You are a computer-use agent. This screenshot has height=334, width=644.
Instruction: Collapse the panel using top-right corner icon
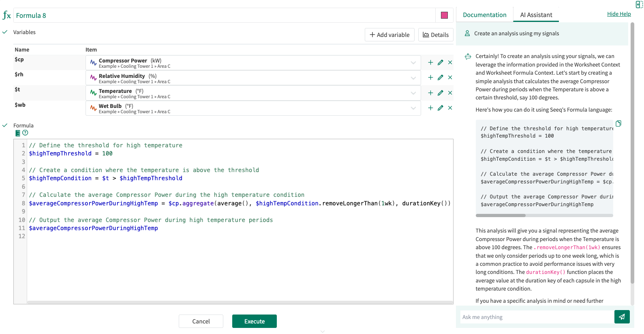point(639,4)
